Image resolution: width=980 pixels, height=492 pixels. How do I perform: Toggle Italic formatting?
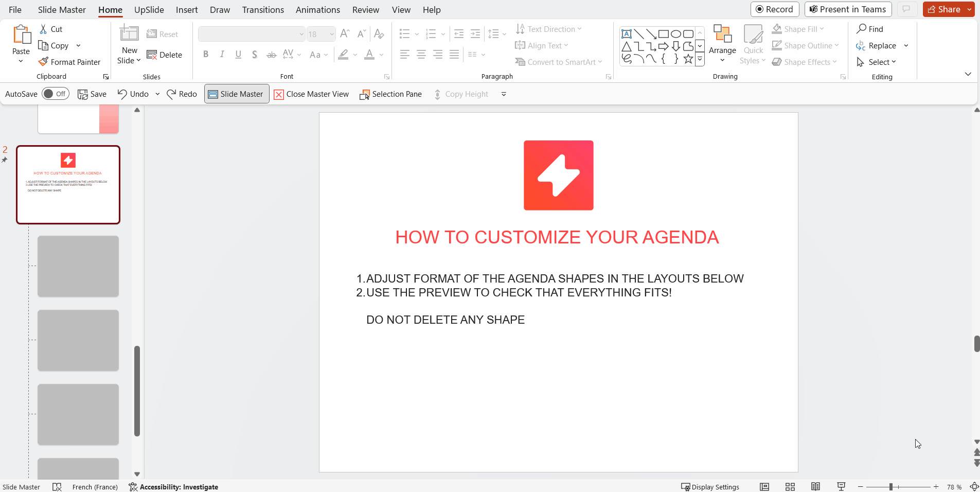222,55
